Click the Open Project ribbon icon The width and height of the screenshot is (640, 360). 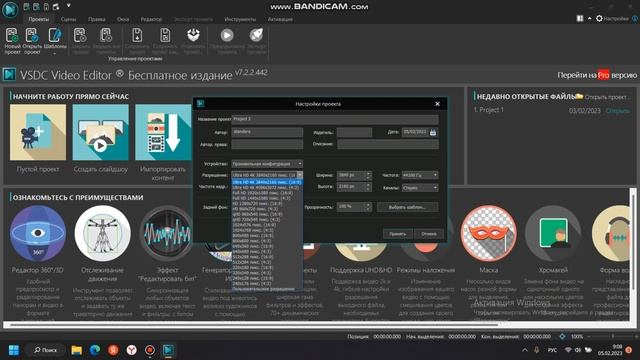32,36
